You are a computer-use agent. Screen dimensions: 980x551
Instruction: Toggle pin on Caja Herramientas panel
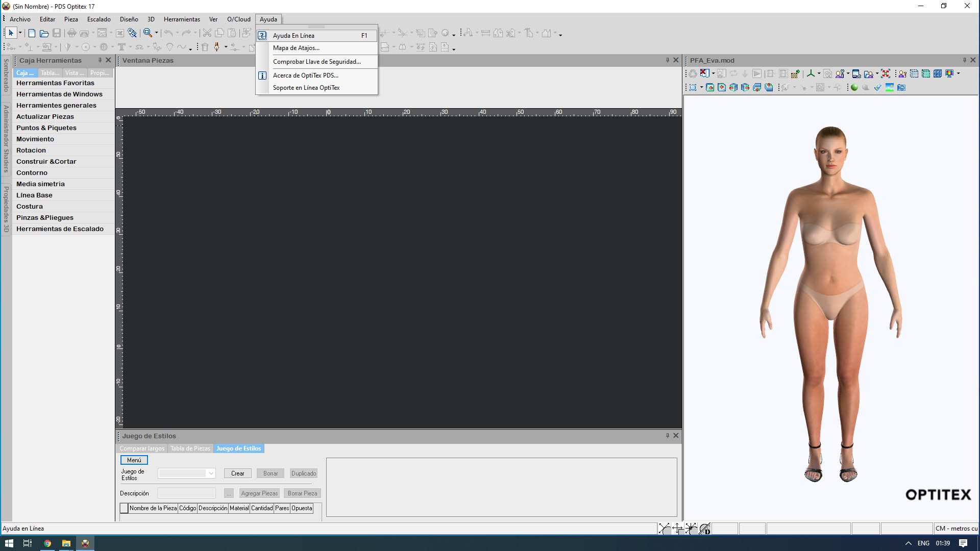(100, 60)
